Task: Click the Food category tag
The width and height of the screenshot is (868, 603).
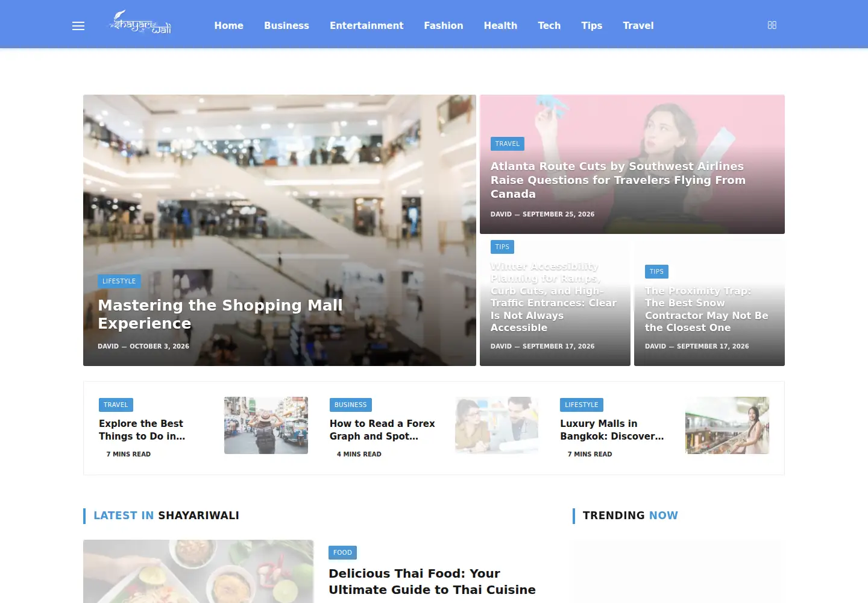Action: [x=342, y=552]
